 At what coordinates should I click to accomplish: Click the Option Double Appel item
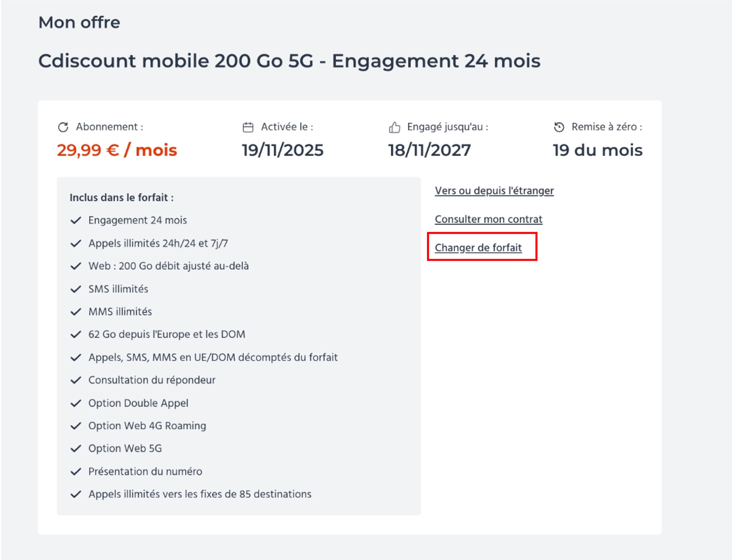coord(138,403)
